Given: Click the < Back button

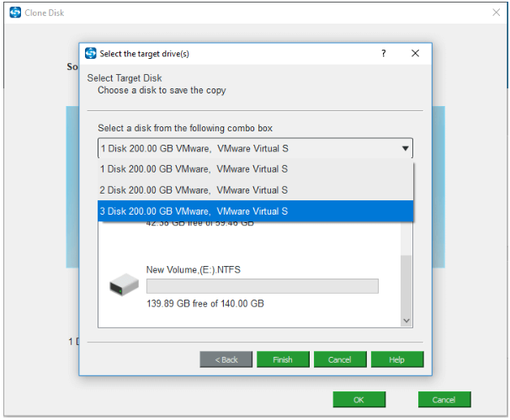Looking at the screenshot, I should pyautogui.click(x=226, y=359).
